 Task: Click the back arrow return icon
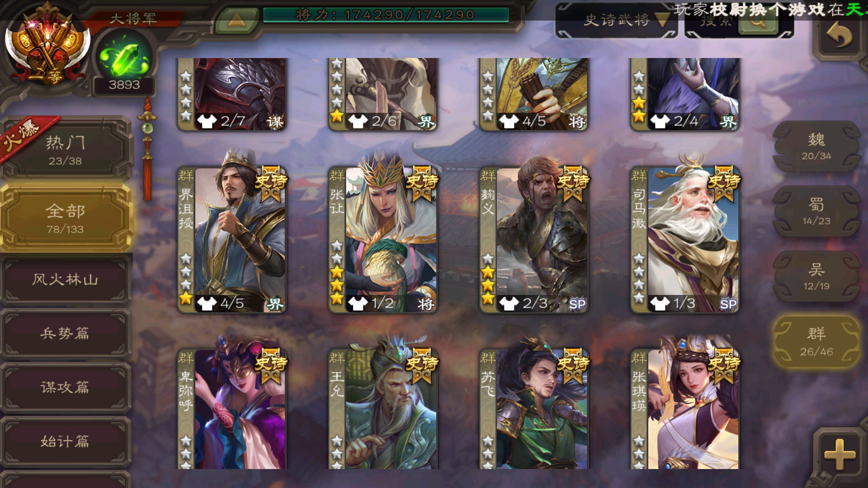[x=839, y=36]
